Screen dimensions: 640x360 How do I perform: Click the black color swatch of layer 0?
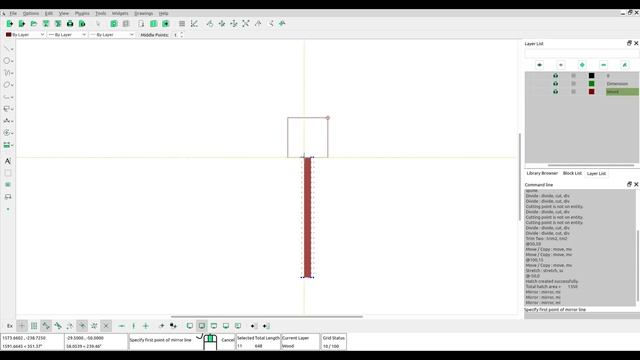click(x=591, y=76)
